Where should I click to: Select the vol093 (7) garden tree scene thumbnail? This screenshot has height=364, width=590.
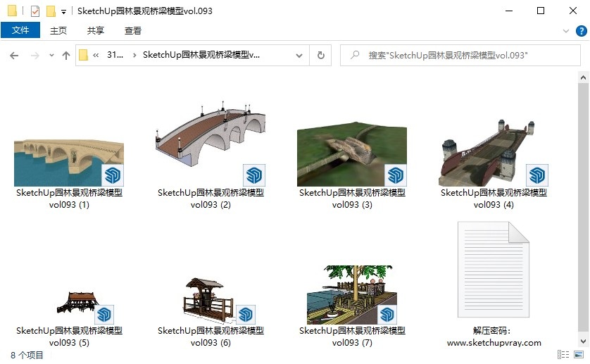click(x=352, y=295)
